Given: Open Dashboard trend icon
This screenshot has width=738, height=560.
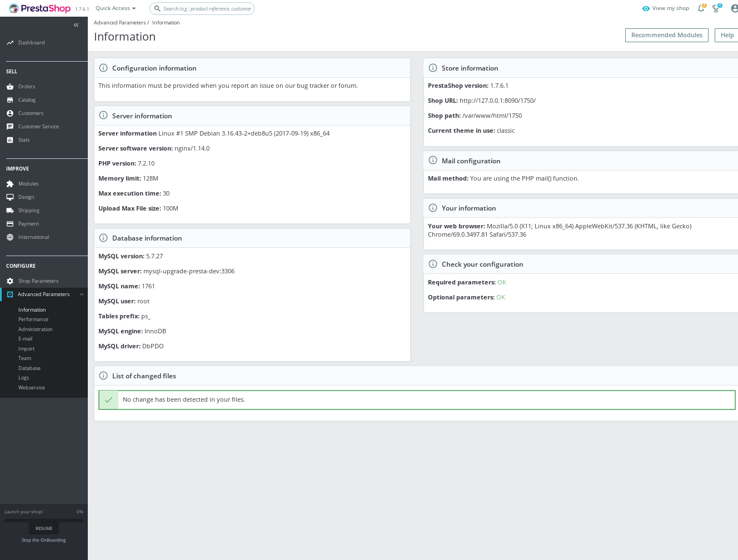Looking at the screenshot, I should pos(10,43).
